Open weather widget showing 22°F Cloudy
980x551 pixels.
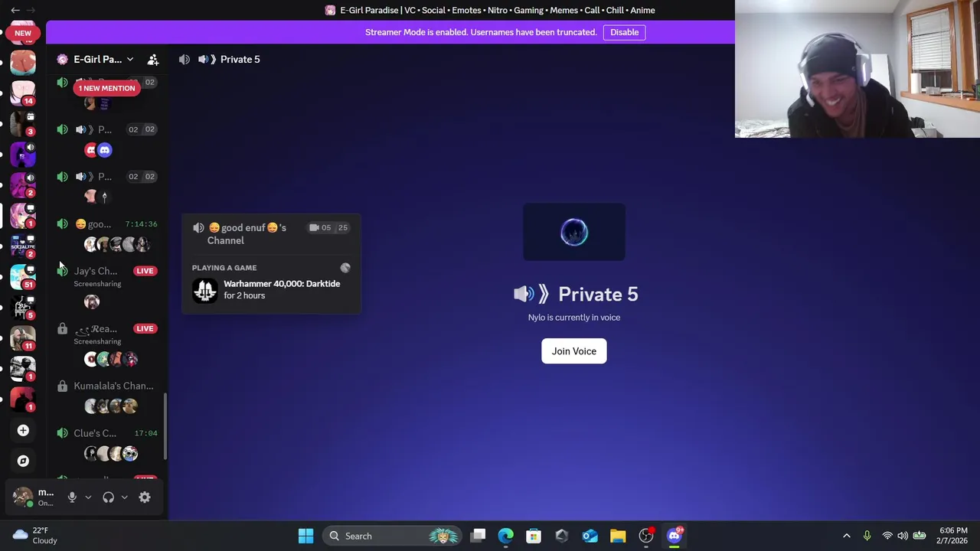click(x=34, y=536)
